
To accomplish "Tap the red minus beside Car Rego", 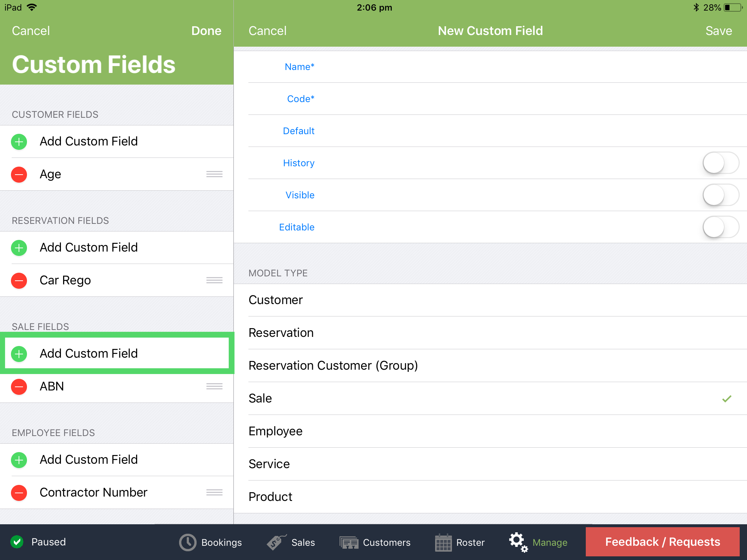I will (19, 280).
